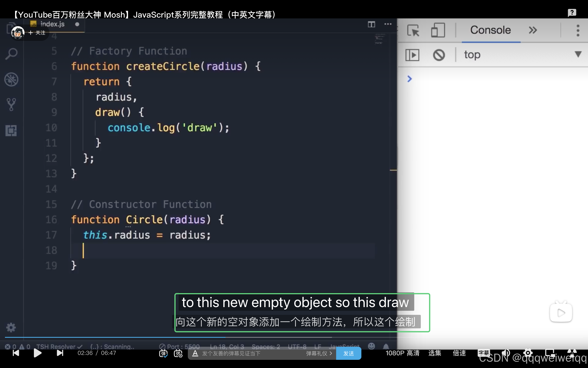Expand more DevTools tabs chevron
Viewport: 588px width, 368px height.
tap(533, 30)
